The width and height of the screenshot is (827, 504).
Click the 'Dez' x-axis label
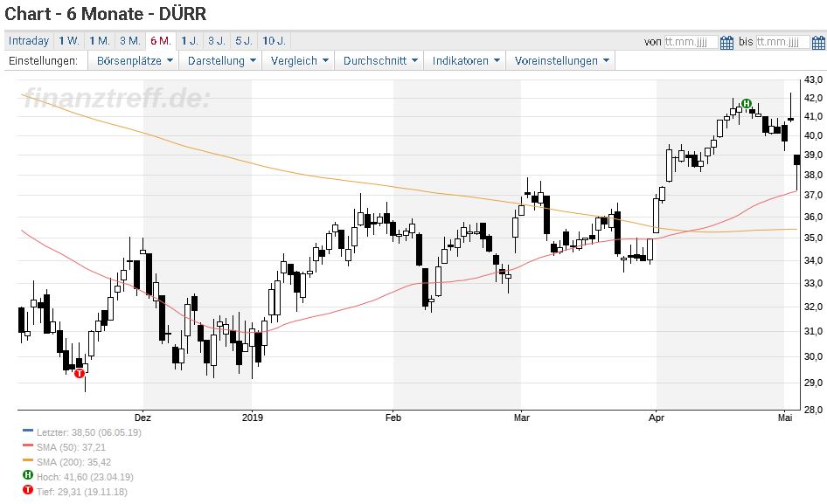(142, 418)
